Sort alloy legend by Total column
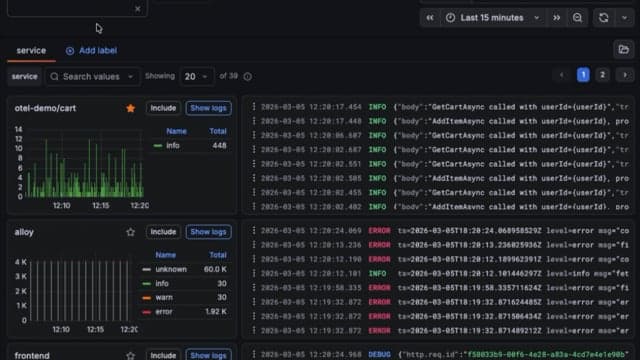This screenshot has height=360, width=640. pyautogui.click(x=218, y=255)
